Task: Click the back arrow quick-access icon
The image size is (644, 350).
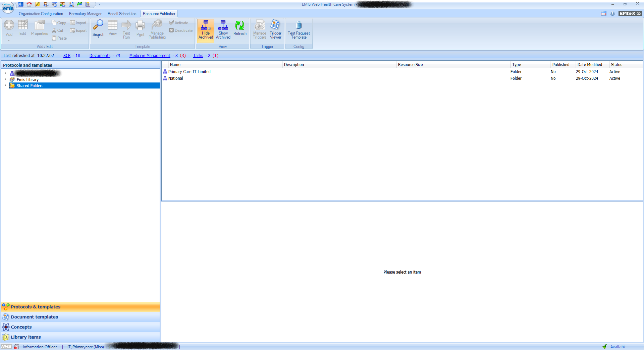Action: coord(21,4)
